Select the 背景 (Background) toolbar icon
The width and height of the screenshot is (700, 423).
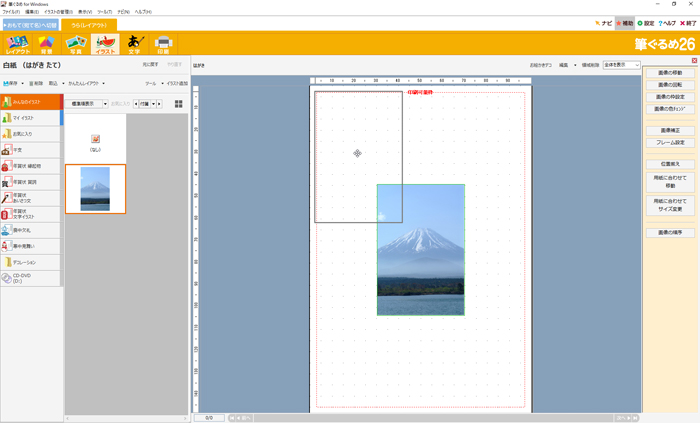pyautogui.click(x=46, y=43)
